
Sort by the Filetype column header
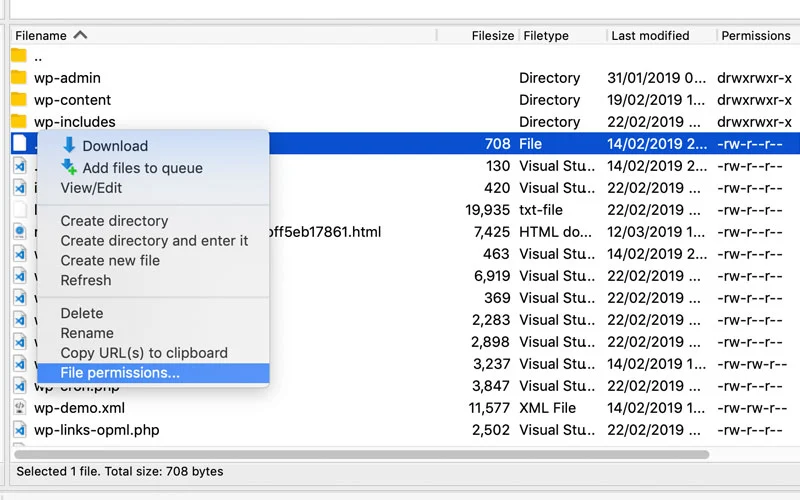click(546, 35)
